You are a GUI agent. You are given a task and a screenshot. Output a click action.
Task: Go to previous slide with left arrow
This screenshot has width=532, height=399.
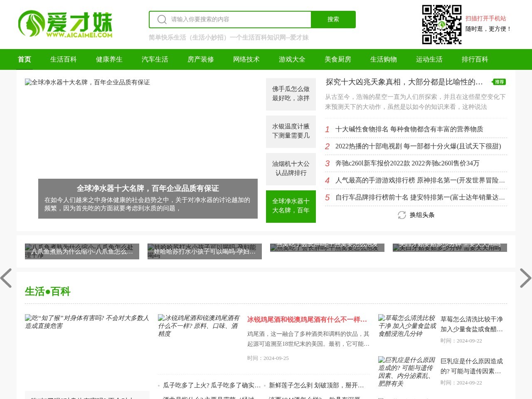click(x=6, y=278)
